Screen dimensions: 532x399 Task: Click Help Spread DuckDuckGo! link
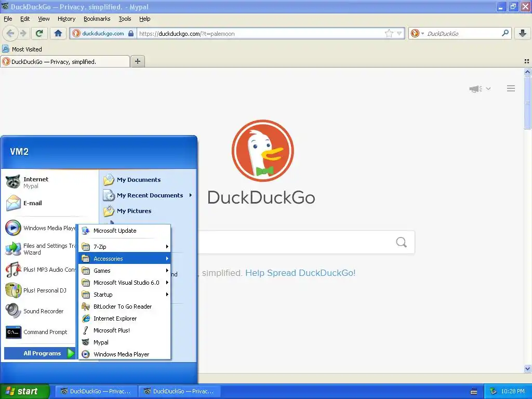[x=300, y=273]
